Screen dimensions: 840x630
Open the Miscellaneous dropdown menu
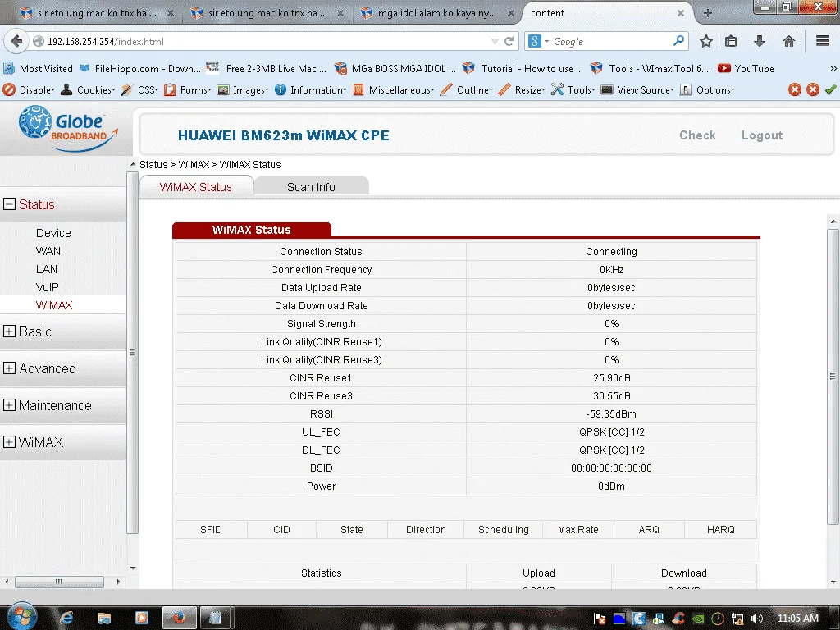(394, 90)
